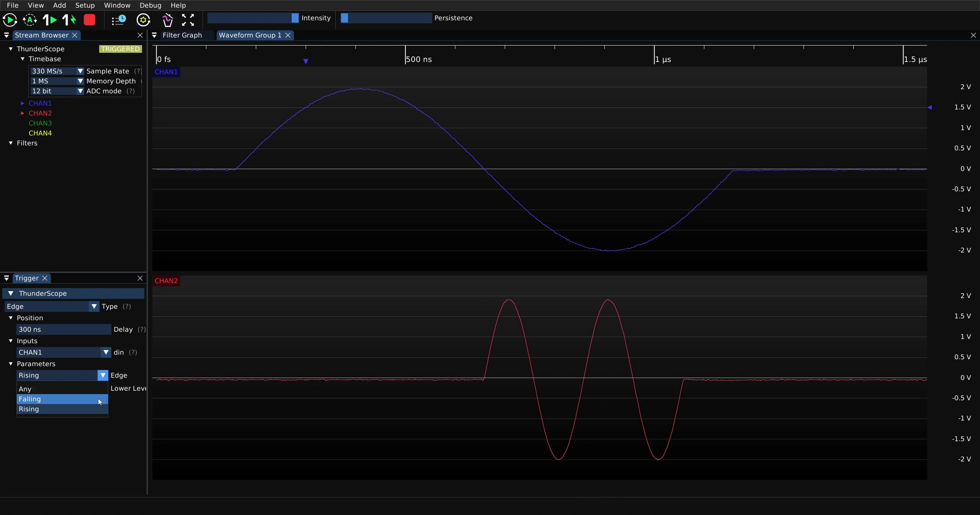The height and width of the screenshot is (515, 980).
Task: Stop acquisition with the red button
Action: 90,20
